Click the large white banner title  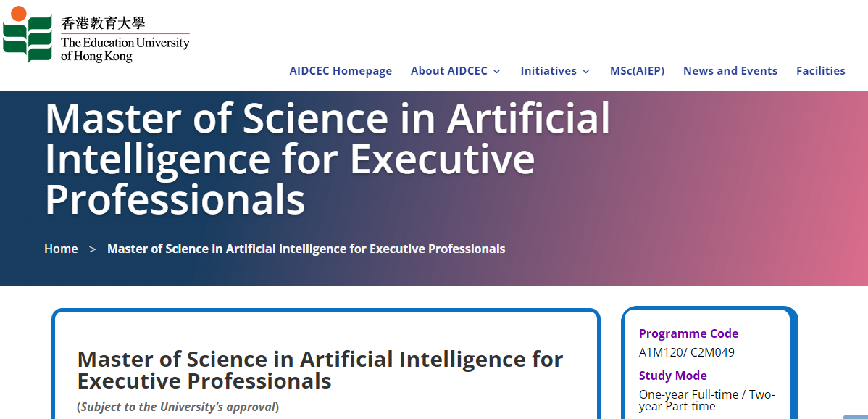tap(327, 159)
